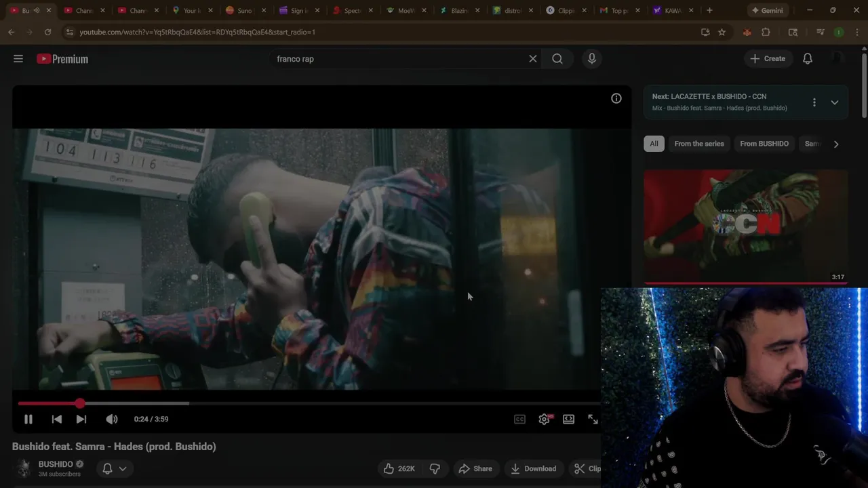Open Chrome three-dot menu
The image size is (868, 488).
pos(856,32)
